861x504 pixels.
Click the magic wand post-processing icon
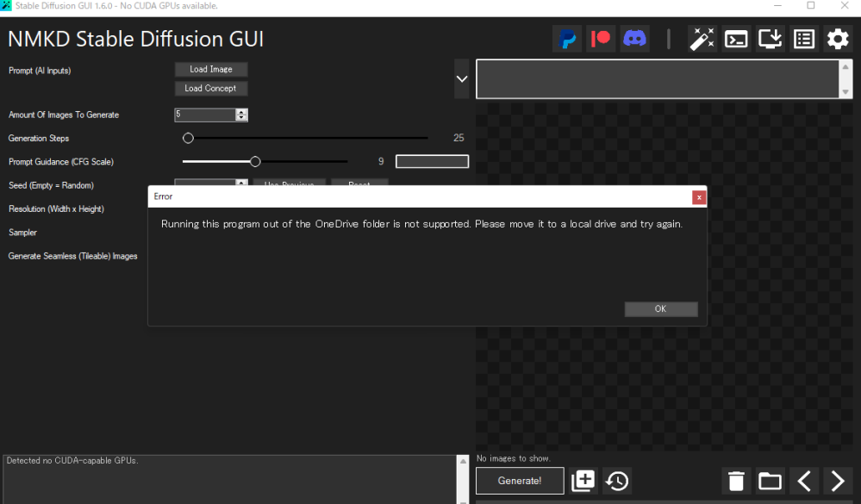coord(702,39)
